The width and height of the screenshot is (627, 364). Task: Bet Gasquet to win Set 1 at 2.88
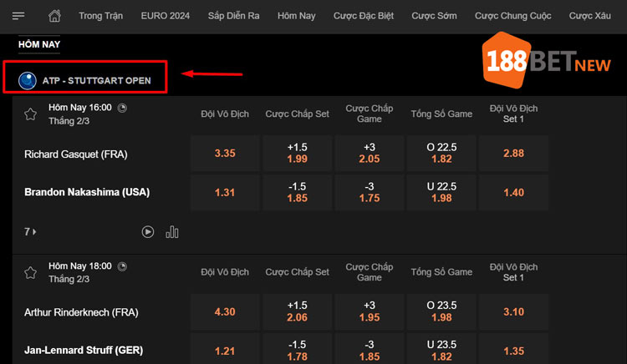click(x=513, y=154)
